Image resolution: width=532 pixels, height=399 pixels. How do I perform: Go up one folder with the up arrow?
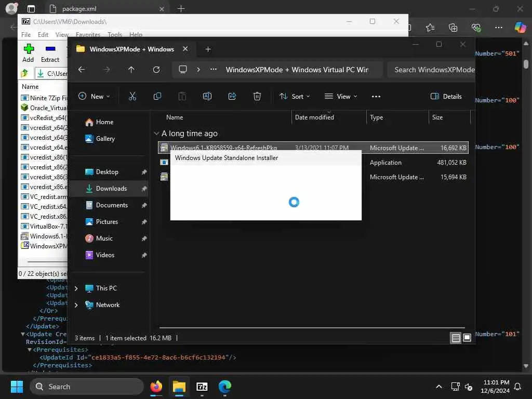click(131, 70)
